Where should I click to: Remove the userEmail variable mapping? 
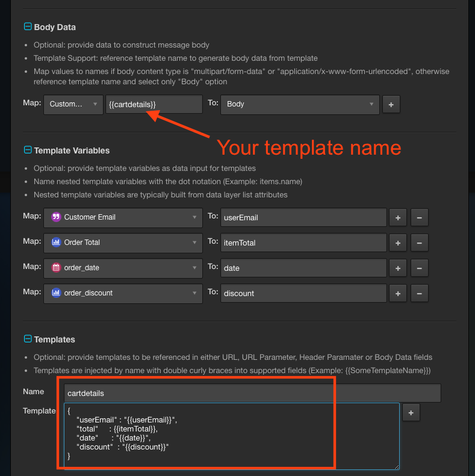coord(420,217)
